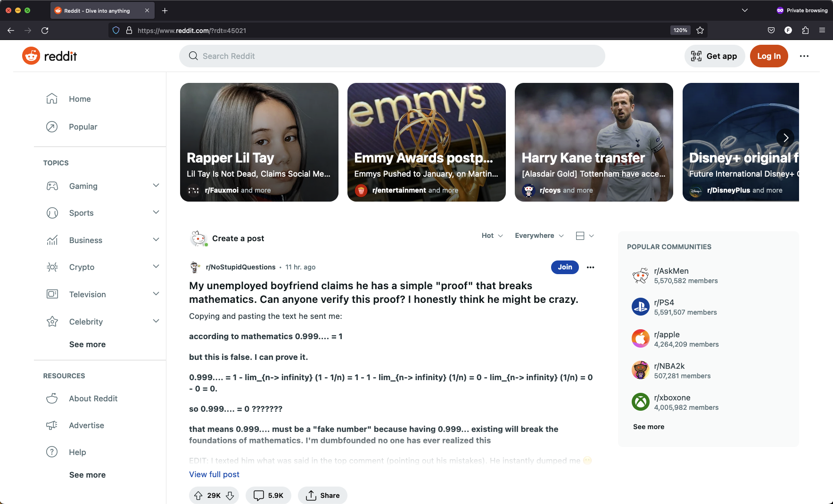Downvote the NoStupidQuestions post

click(x=230, y=496)
